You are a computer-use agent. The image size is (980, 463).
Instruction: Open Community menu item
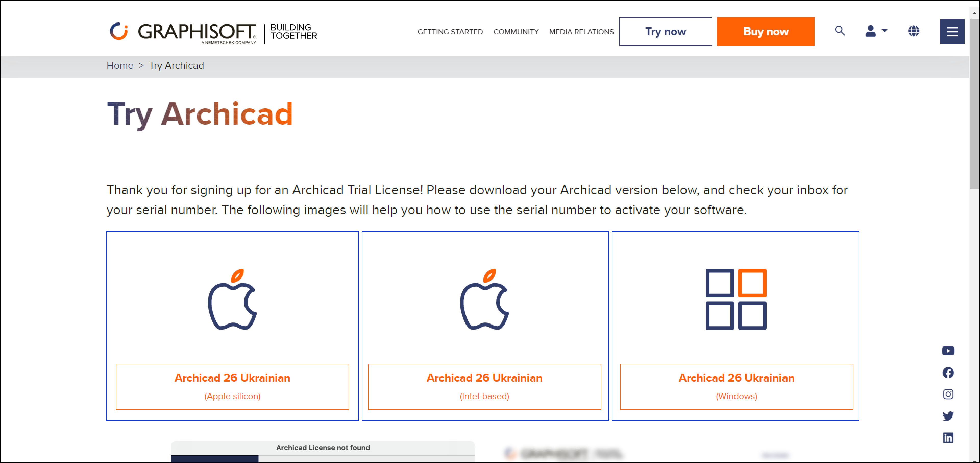point(516,32)
